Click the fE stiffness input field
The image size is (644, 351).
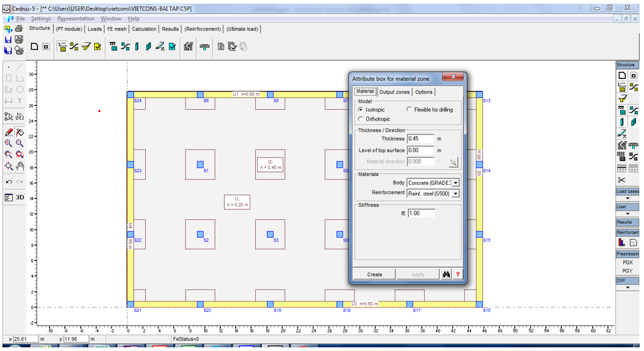point(421,213)
